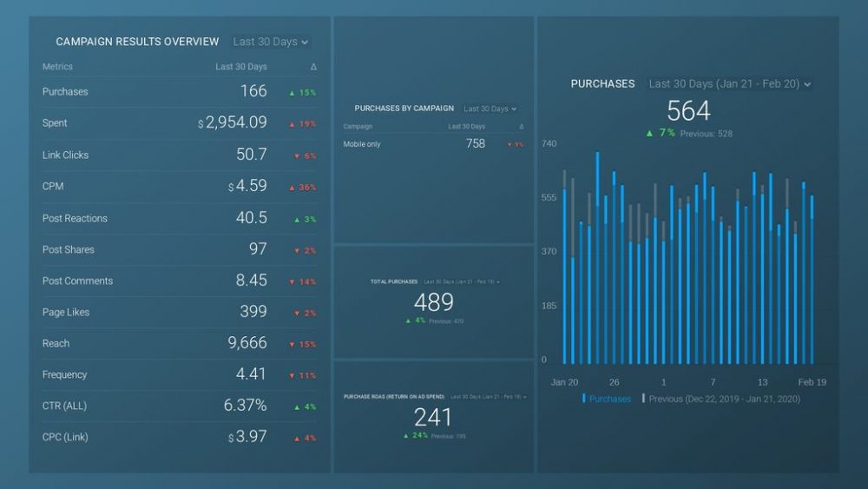Click the green arrow under the 564 total
Viewport: 868px width, 489px height.
tap(649, 133)
